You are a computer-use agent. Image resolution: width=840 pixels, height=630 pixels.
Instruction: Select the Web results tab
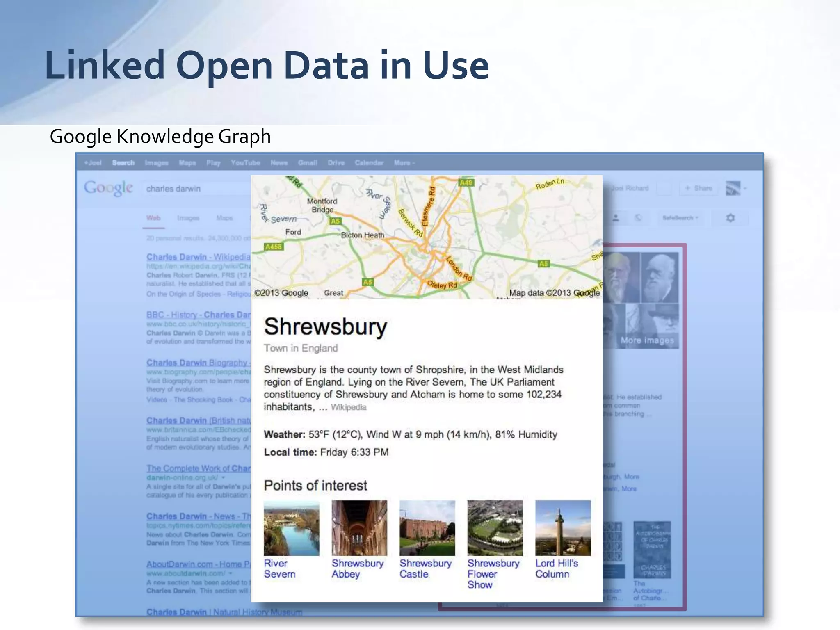[x=153, y=218]
